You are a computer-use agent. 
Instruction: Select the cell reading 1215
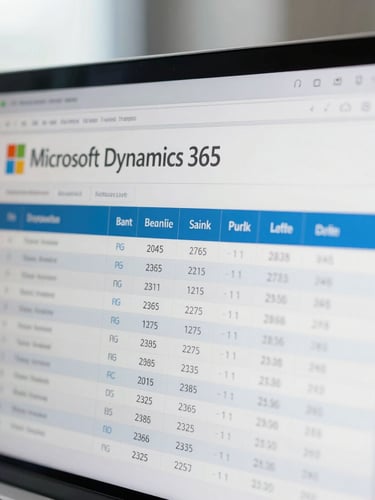point(195,291)
